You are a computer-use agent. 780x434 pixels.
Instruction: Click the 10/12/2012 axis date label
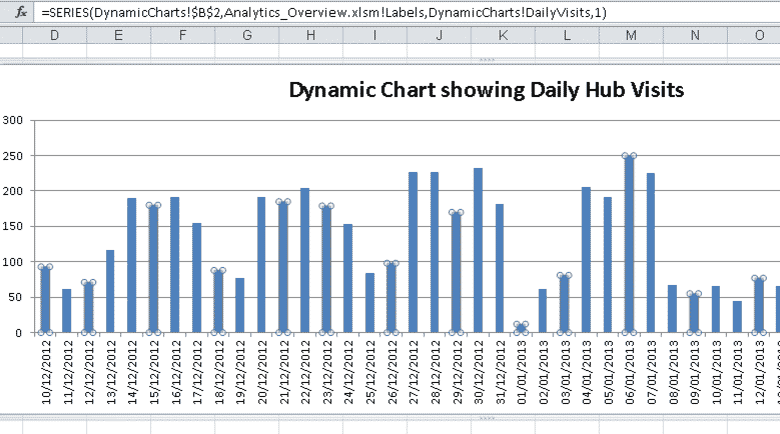[x=46, y=370]
